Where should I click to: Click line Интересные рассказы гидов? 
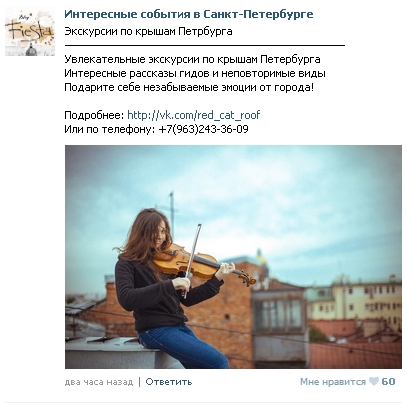(x=195, y=73)
